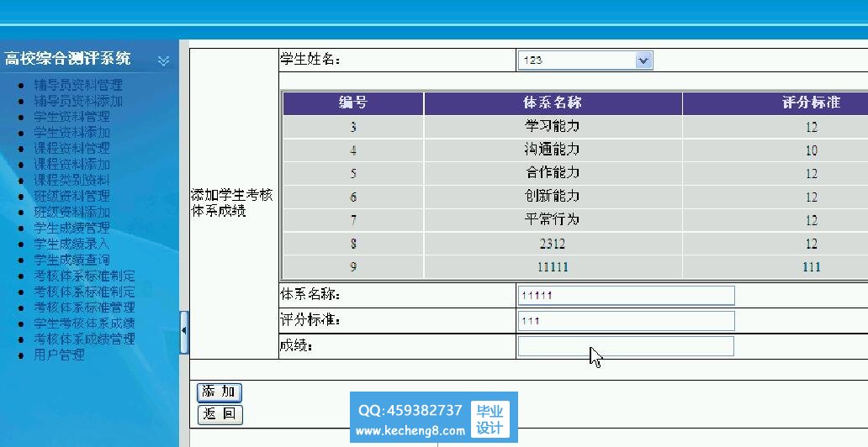Click number 7 in the 编号 column
This screenshot has width=868, height=447.
tap(353, 220)
